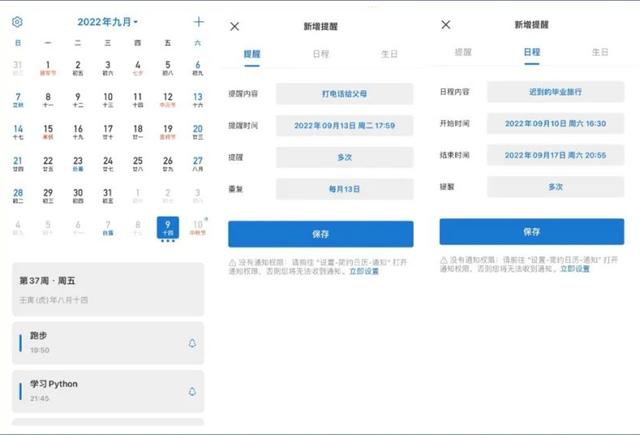Image resolution: width=640 pixels, height=435 pixels.
Task: Select date 15 on the calendar
Action: [x=48, y=132]
